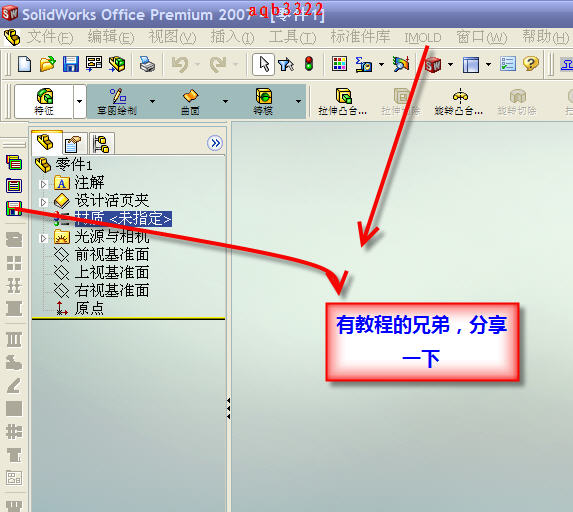Open the 标准件库 menu
Image resolution: width=573 pixels, height=512 pixels.
tap(360, 37)
